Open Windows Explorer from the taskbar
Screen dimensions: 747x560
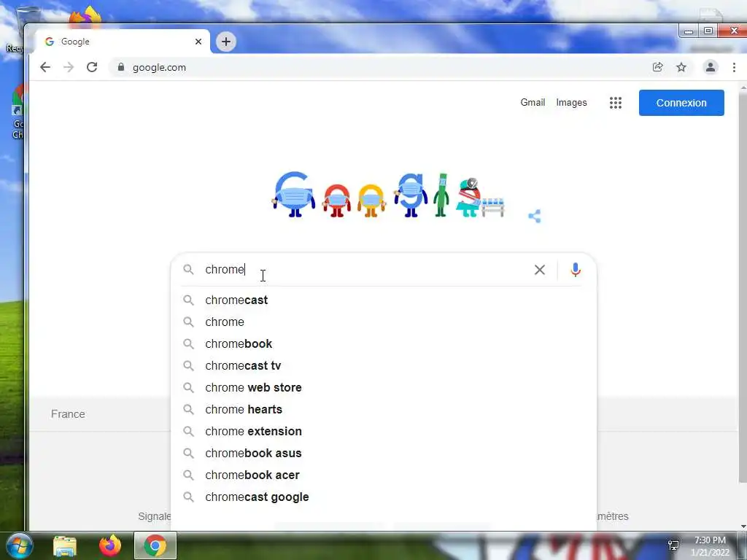click(x=65, y=545)
